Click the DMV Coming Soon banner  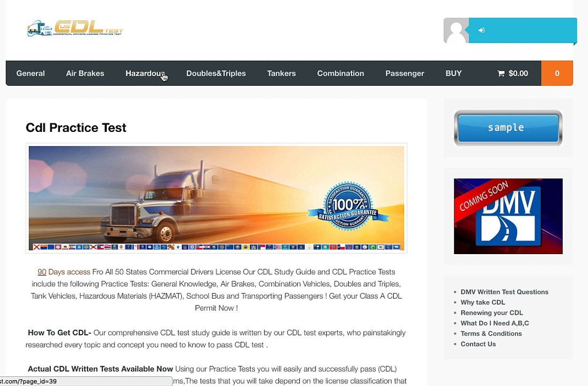(508, 216)
